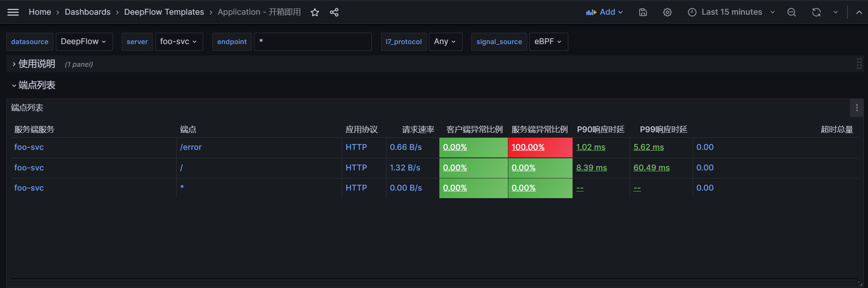
Task: Click the 端点列表 panel title
Action: click(x=27, y=108)
